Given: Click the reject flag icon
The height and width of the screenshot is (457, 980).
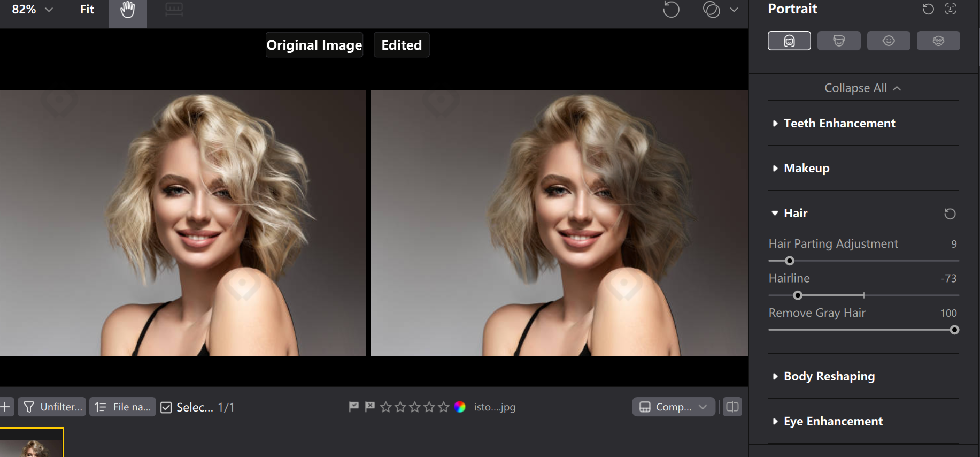Looking at the screenshot, I should 369,407.
